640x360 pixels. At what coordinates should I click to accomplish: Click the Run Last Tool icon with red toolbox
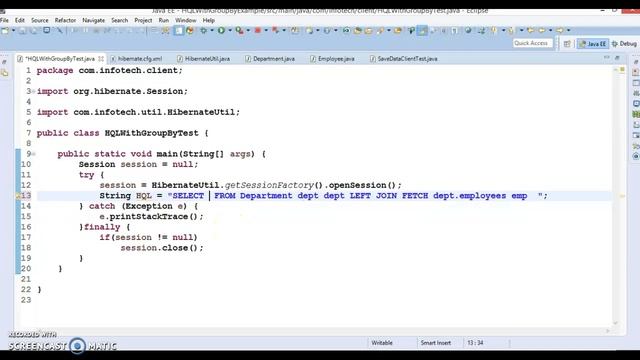click(x=240, y=30)
